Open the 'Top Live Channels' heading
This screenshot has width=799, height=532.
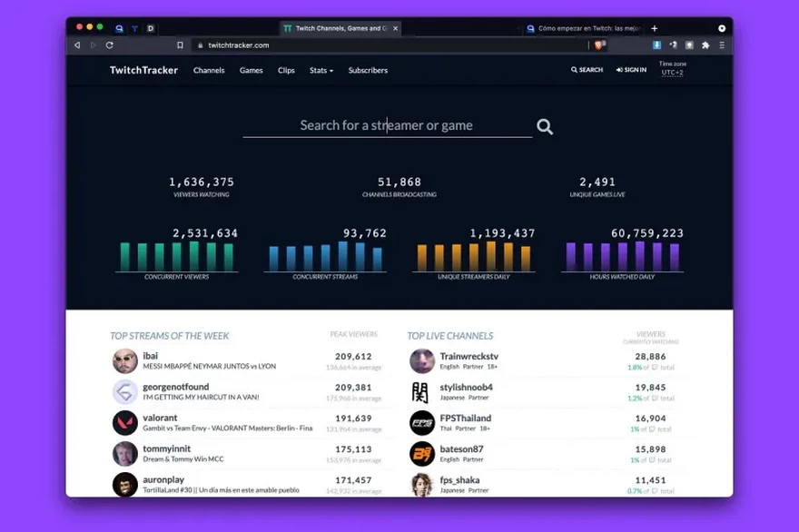coord(450,336)
